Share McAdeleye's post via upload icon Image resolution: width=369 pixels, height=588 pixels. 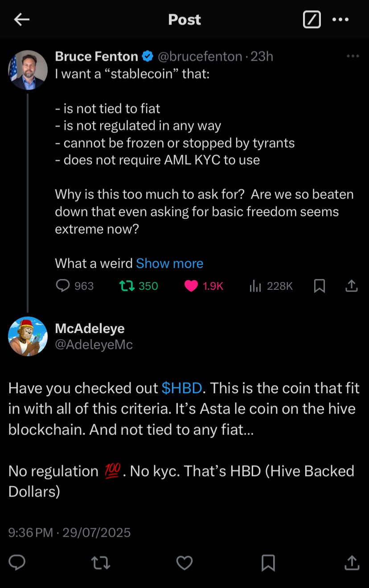[x=352, y=563]
